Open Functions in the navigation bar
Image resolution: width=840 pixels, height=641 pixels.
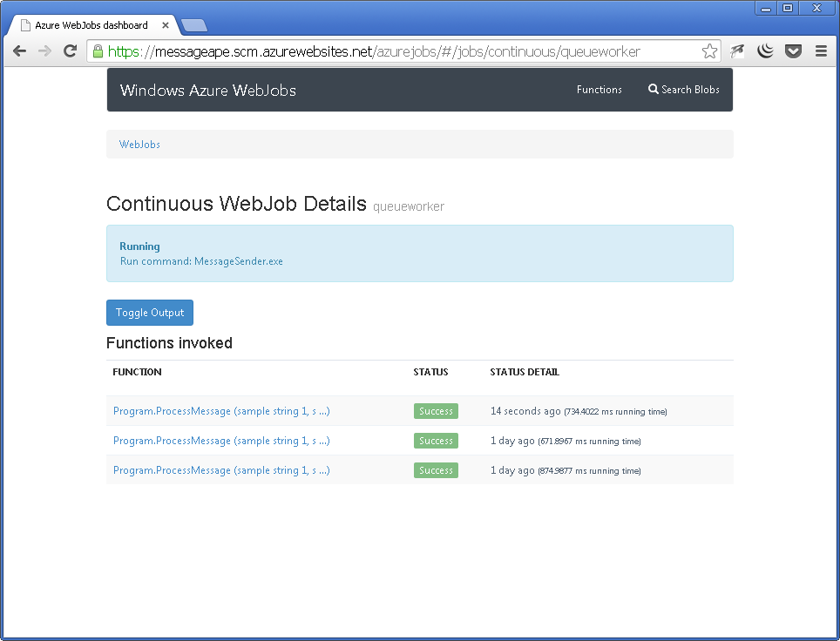pos(599,90)
